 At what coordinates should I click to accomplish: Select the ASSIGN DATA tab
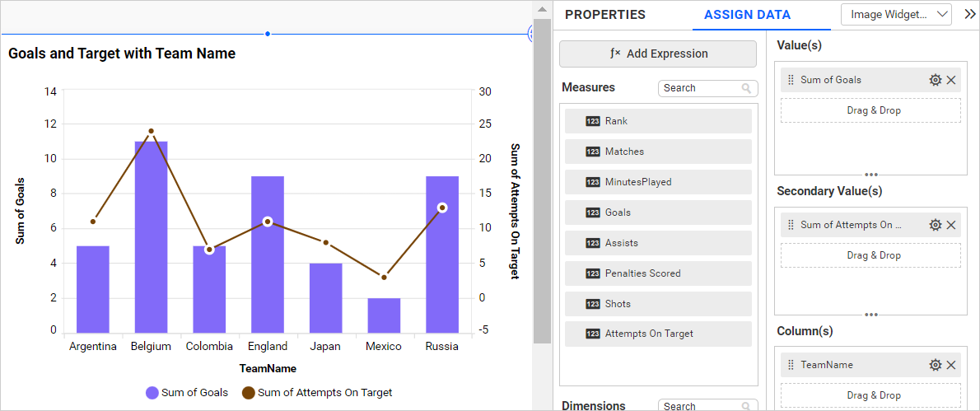[747, 15]
